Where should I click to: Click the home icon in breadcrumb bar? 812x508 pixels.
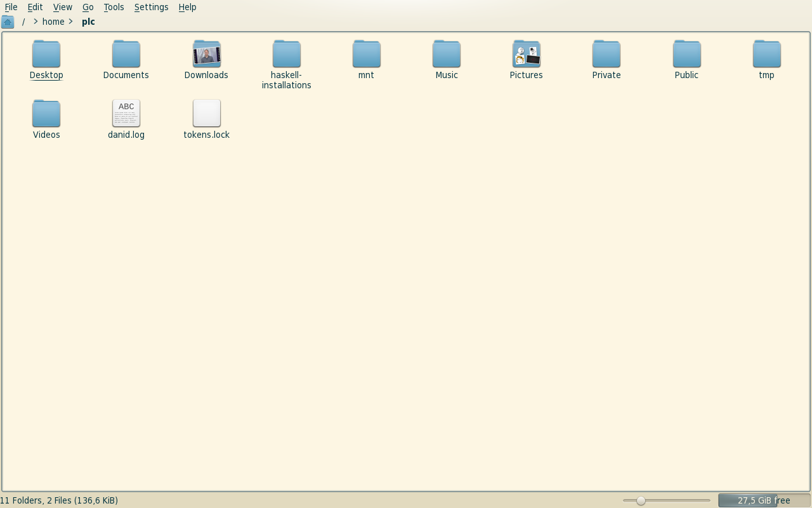(8, 22)
